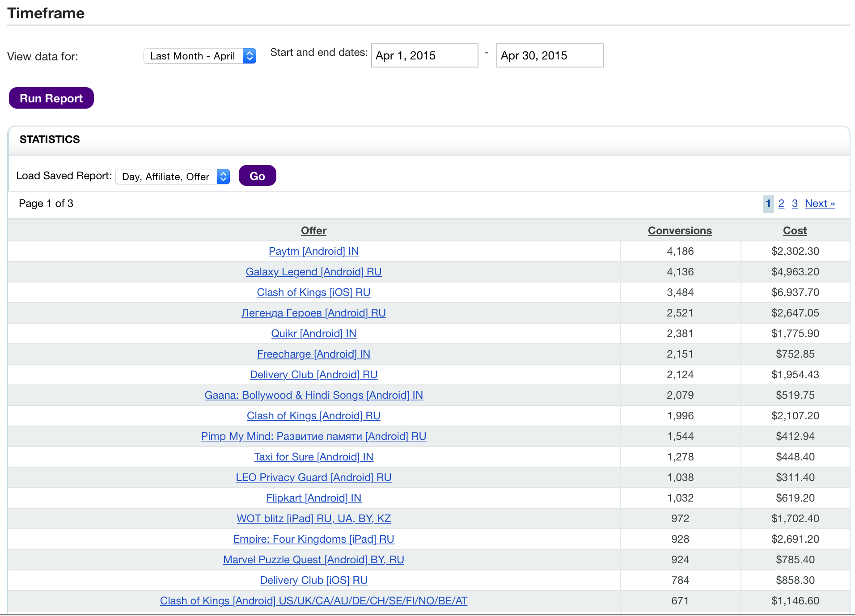View the 'WOT blitz [iPad]' offer link

coord(313,519)
